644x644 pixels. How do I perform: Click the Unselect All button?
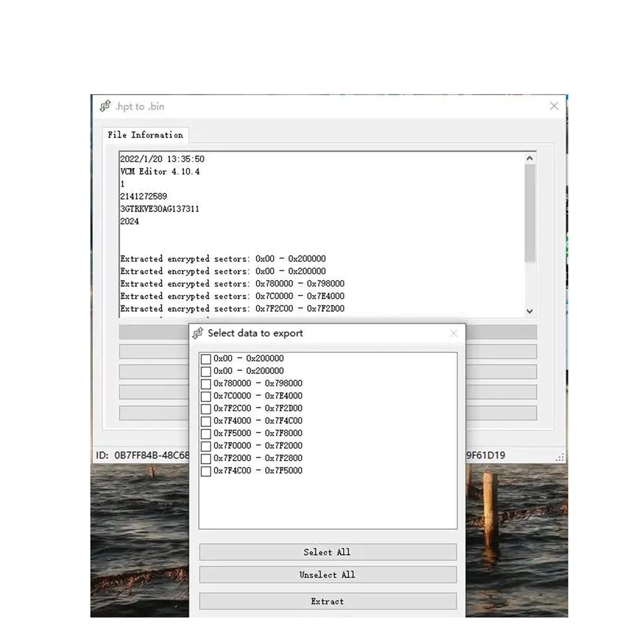point(328,575)
